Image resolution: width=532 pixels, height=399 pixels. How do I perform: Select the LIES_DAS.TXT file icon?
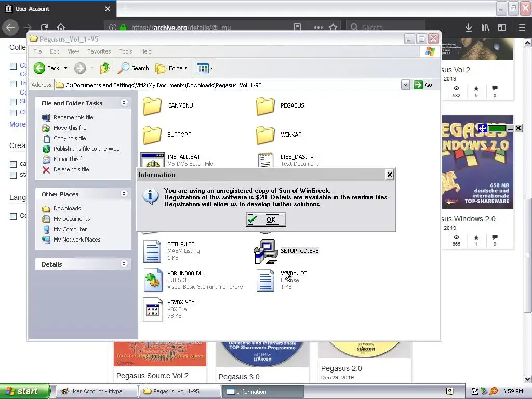click(x=265, y=160)
